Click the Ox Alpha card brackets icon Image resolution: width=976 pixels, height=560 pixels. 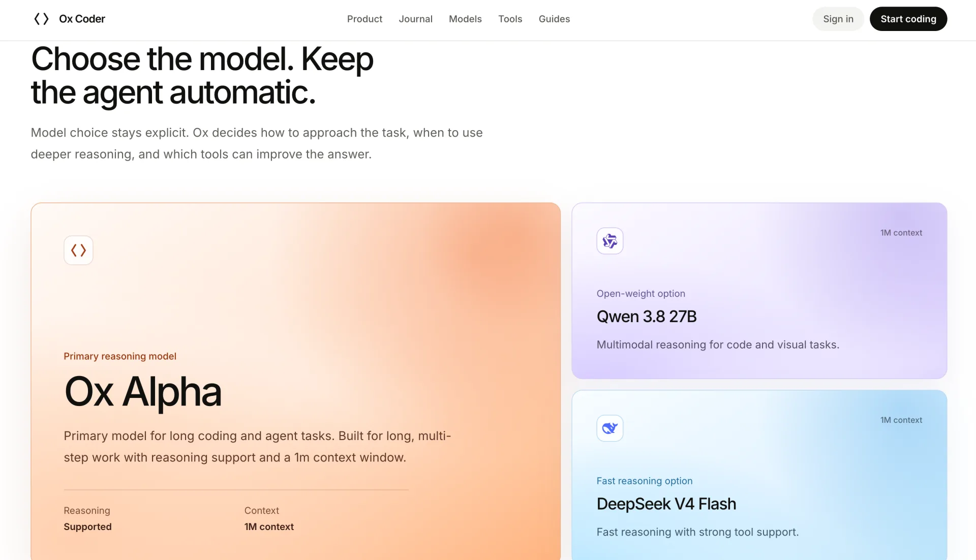coord(78,250)
